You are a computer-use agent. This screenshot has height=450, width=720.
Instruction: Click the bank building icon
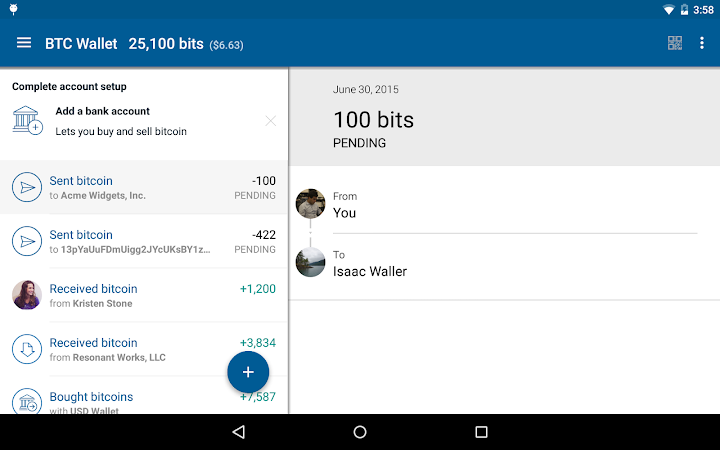[x=27, y=121]
